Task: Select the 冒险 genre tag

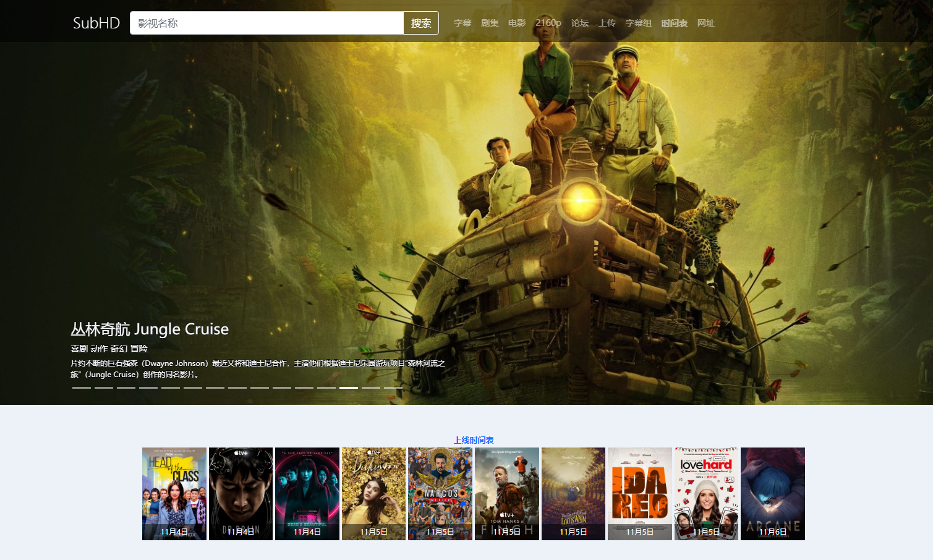Action: tap(139, 349)
